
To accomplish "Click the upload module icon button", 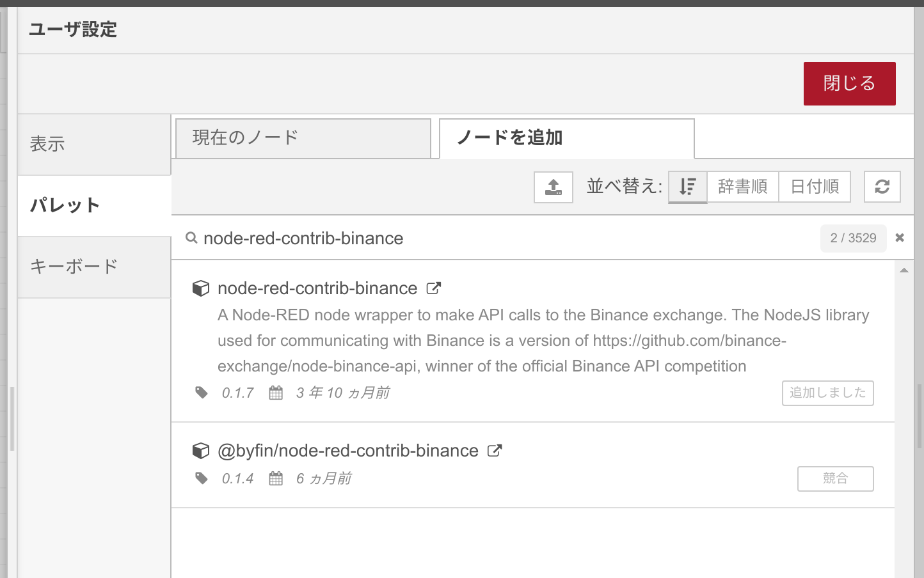I will (x=554, y=187).
